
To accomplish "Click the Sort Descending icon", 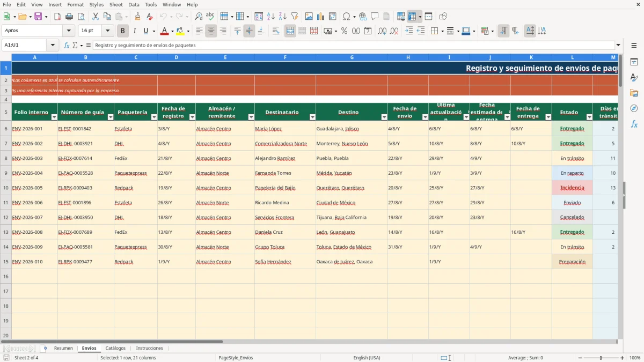I will point(282,17).
